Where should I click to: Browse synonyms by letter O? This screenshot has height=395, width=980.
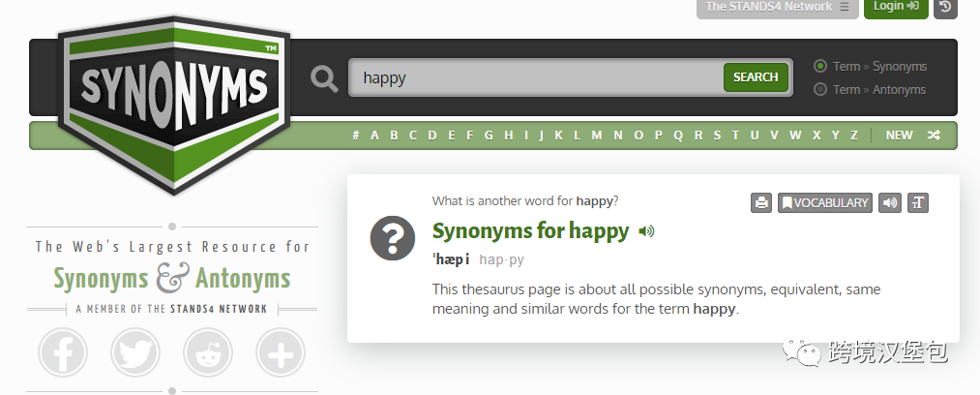coord(638,135)
